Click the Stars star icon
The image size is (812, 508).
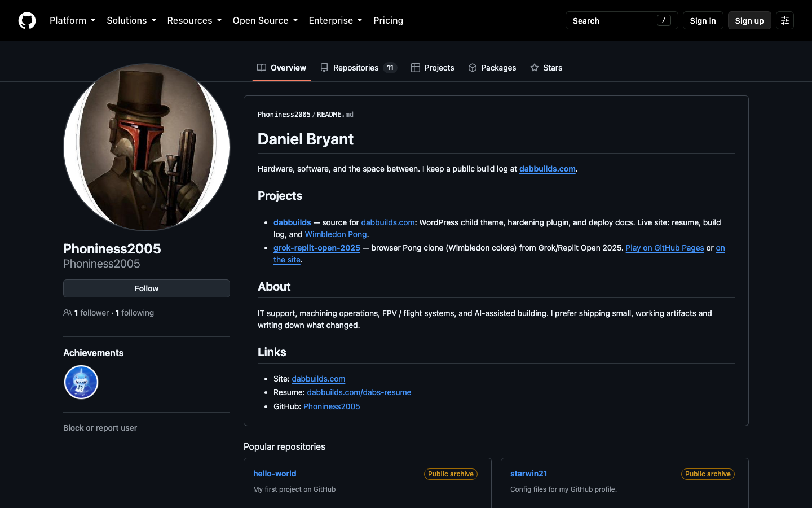(535, 68)
